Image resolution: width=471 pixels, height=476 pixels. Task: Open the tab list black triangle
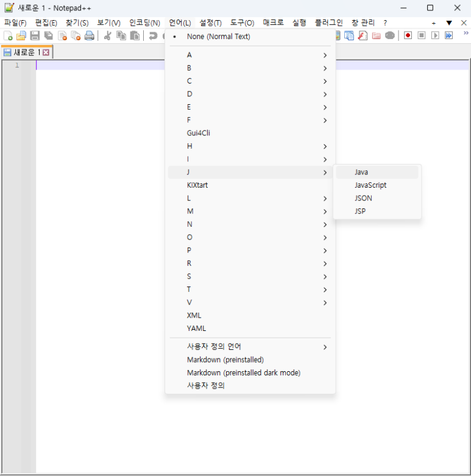pos(449,23)
